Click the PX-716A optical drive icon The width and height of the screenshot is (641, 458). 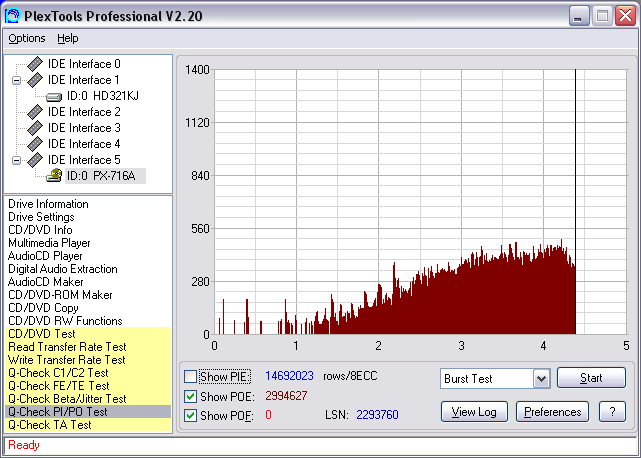[54, 175]
